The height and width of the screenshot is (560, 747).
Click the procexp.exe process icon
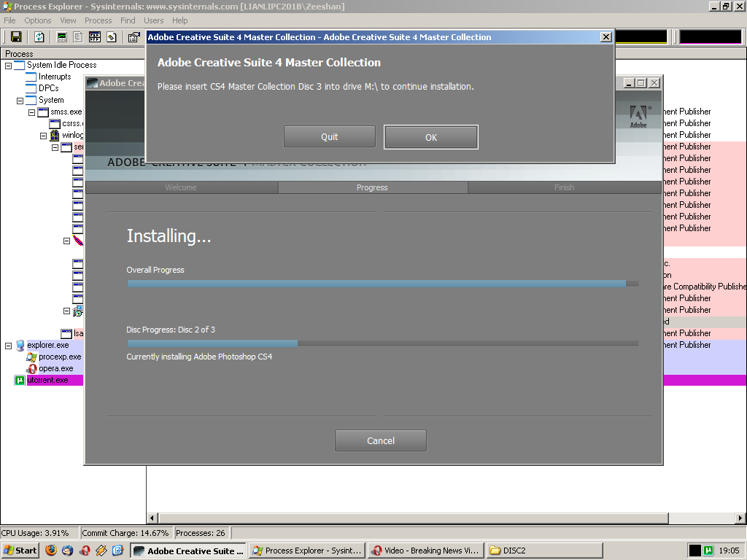point(31,357)
